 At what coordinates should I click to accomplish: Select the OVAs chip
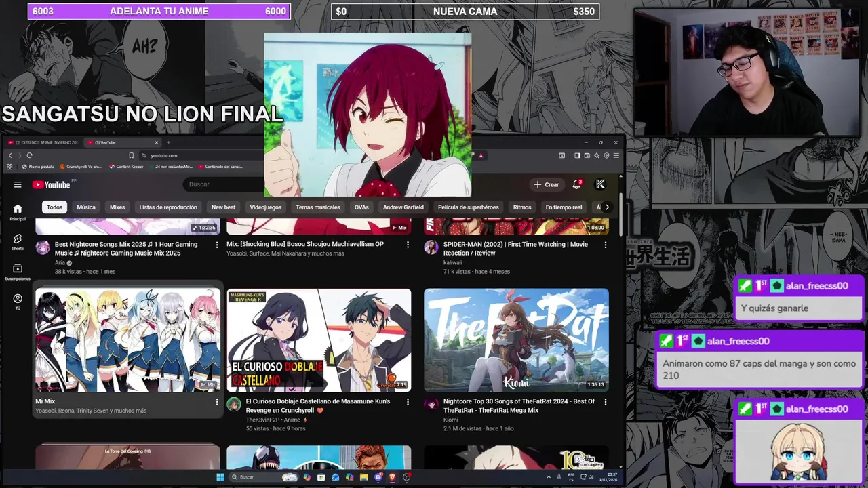[x=361, y=207]
